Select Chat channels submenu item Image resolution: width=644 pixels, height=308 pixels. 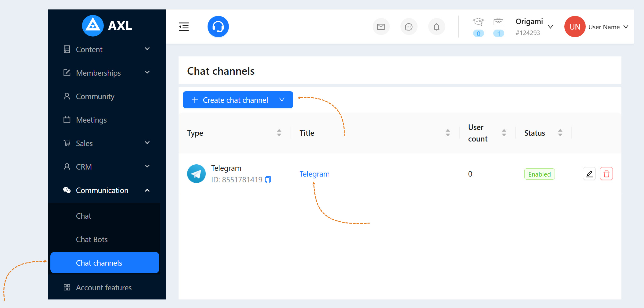(105, 263)
